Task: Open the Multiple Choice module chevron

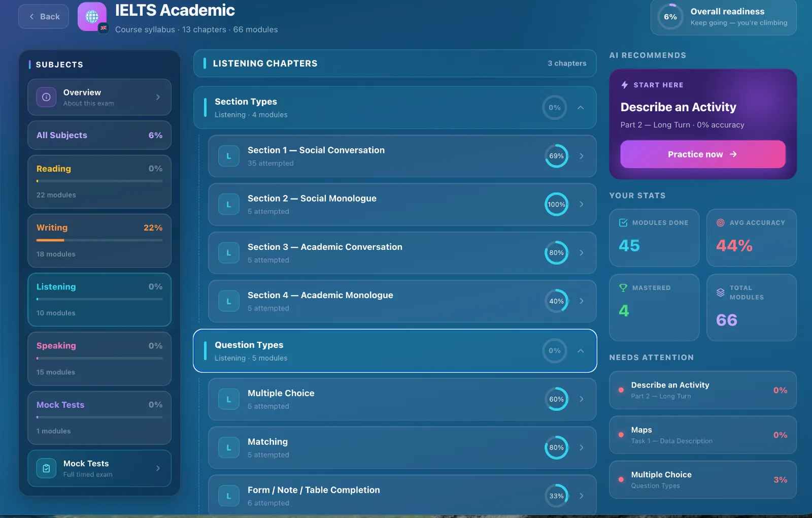Action: 582,399
